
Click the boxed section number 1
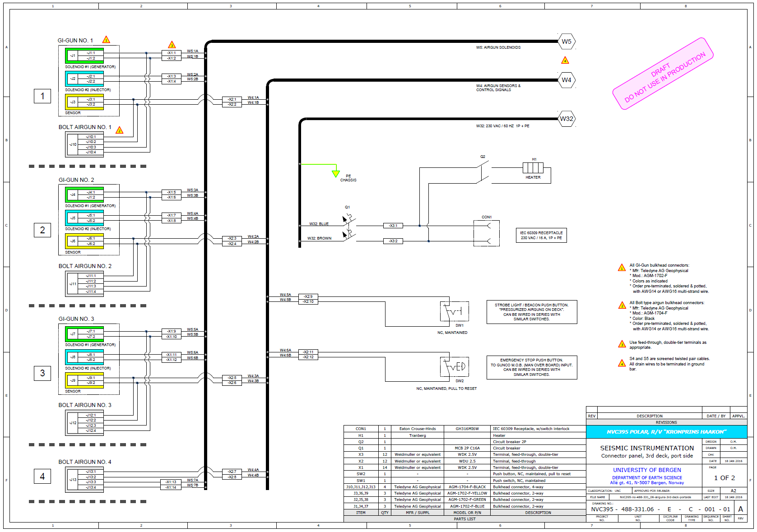42,96
